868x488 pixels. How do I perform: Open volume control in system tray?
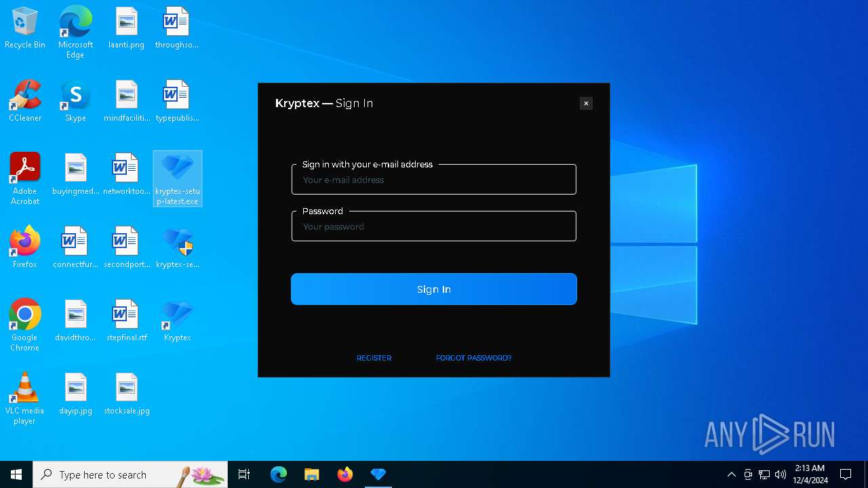(781, 474)
